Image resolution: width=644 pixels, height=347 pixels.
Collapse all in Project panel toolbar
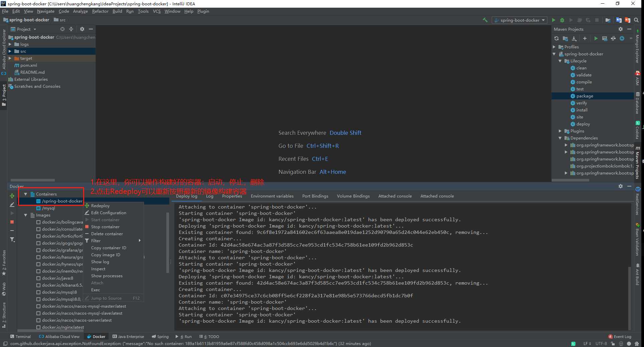click(x=71, y=29)
